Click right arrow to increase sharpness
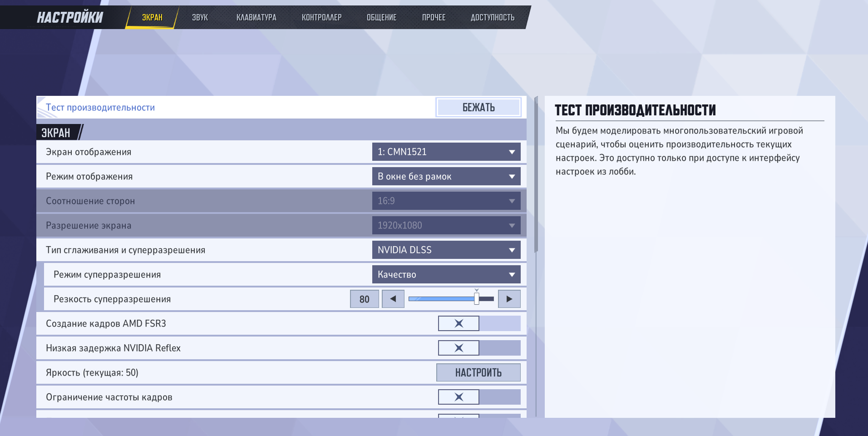 point(509,299)
